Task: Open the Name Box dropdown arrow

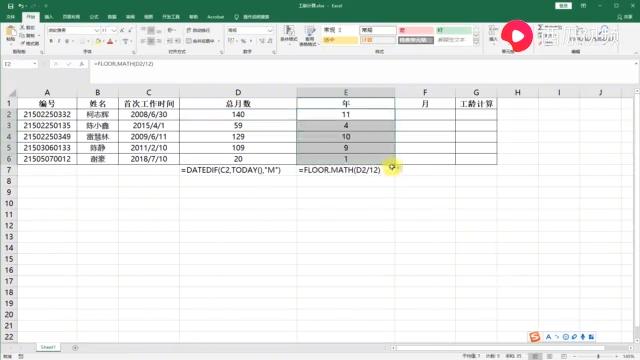Action: [x=35, y=64]
